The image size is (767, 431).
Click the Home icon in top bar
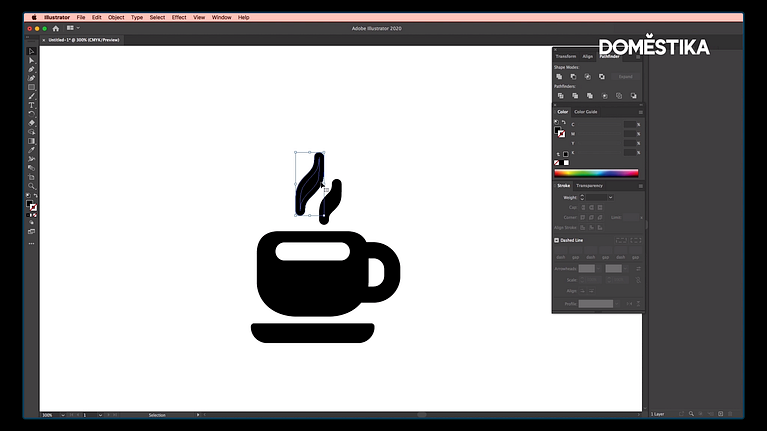[56, 29]
